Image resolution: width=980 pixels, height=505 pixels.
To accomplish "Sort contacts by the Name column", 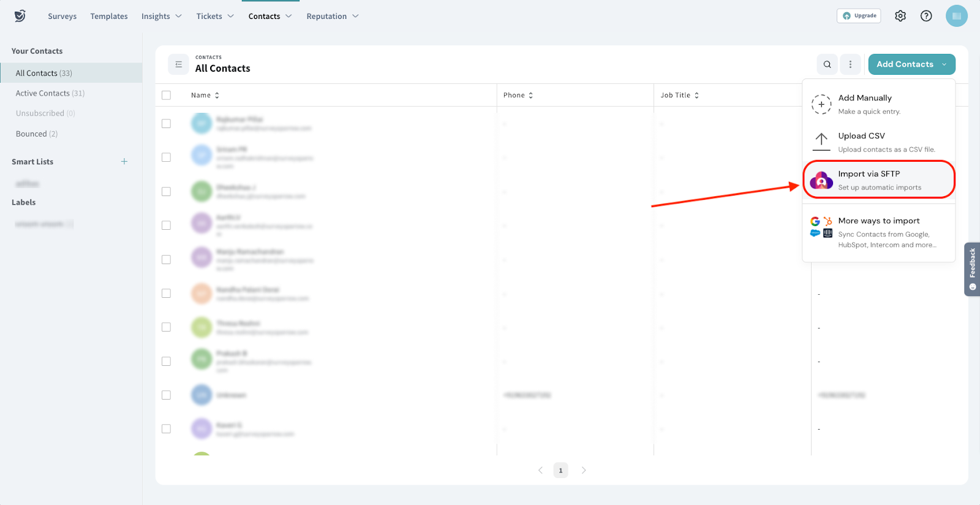I will pyautogui.click(x=205, y=95).
